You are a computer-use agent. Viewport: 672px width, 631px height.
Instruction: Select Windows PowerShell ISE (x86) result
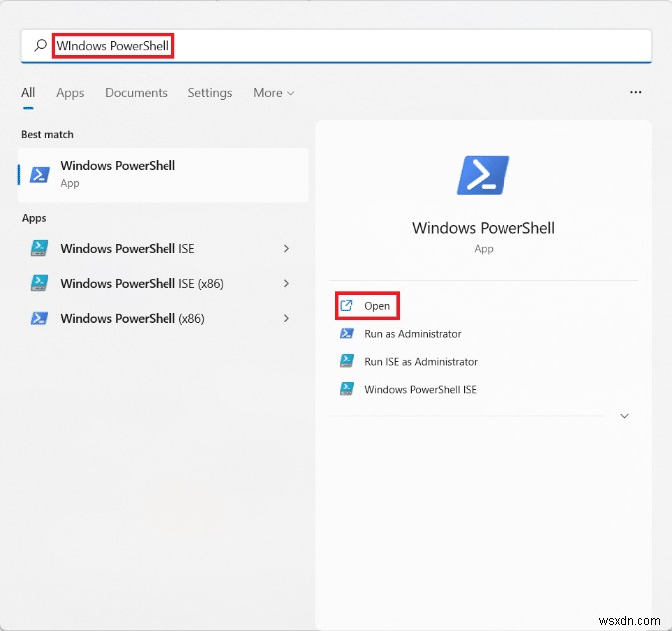pyautogui.click(x=161, y=283)
